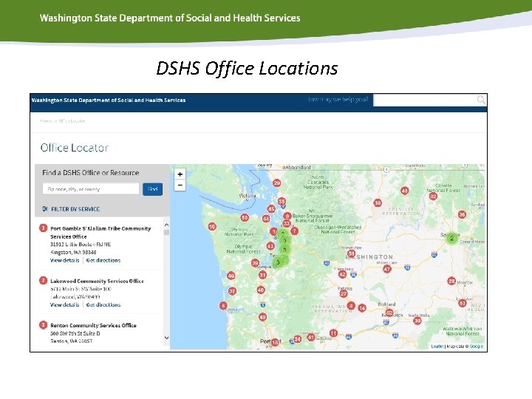The width and height of the screenshot is (532, 399).
Task: Open the Home breadcrumb link
Action: [x=46, y=120]
